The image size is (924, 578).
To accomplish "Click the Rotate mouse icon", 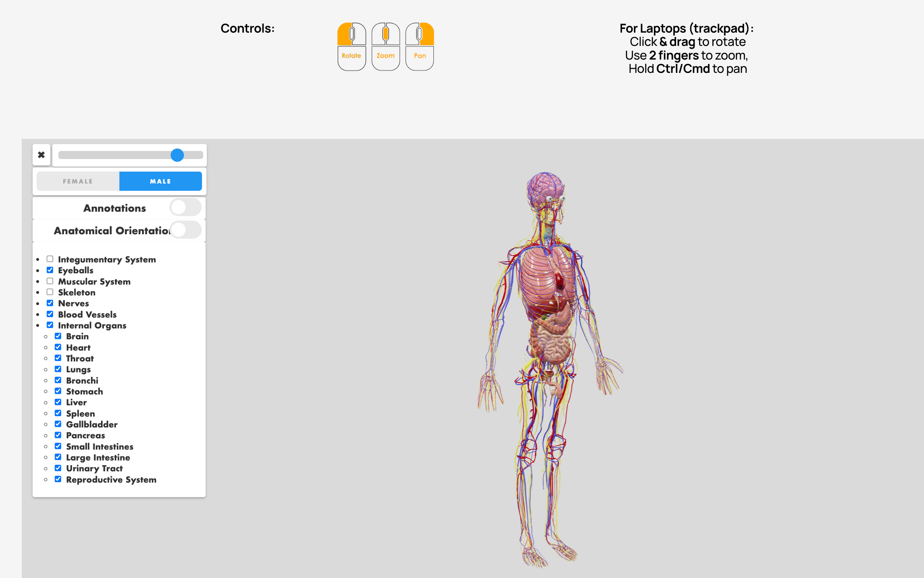I will [351, 46].
